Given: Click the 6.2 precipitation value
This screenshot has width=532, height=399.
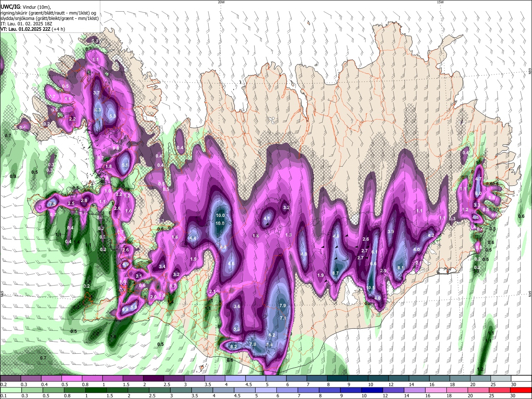Looking at the screenshot, I should point(272,335).
